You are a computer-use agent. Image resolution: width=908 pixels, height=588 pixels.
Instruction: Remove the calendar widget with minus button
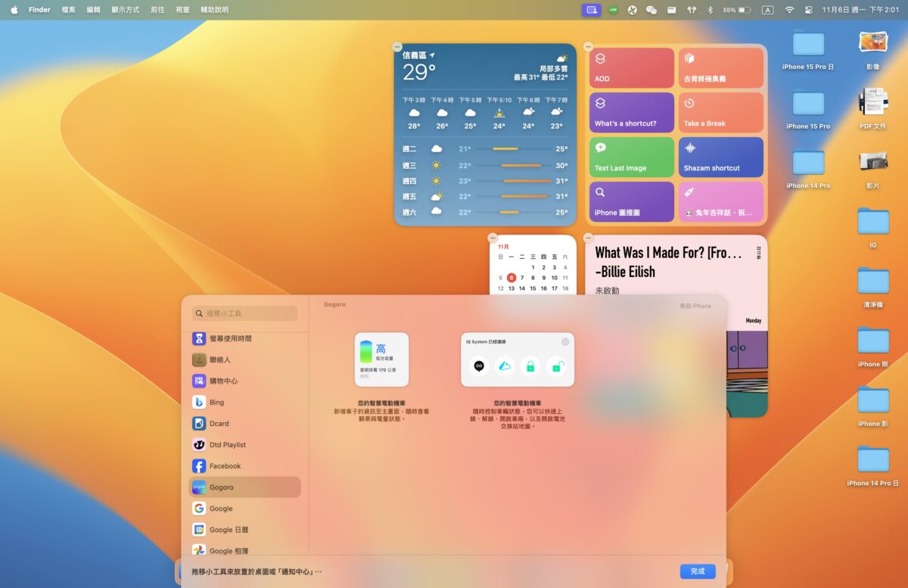click(x=493, y=238)
